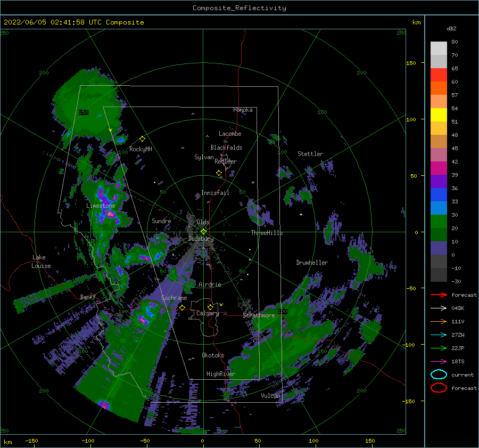Image resolution: width=479 pixels, height=448 pixels.
Task: Select the HighRiver label
Action: (221, 374)
